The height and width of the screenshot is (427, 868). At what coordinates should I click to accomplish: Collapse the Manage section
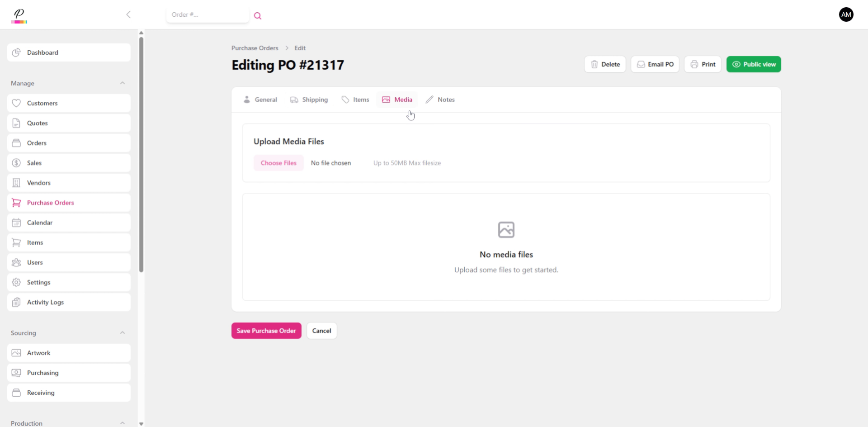pyautogui.click(x=123, y=83)
